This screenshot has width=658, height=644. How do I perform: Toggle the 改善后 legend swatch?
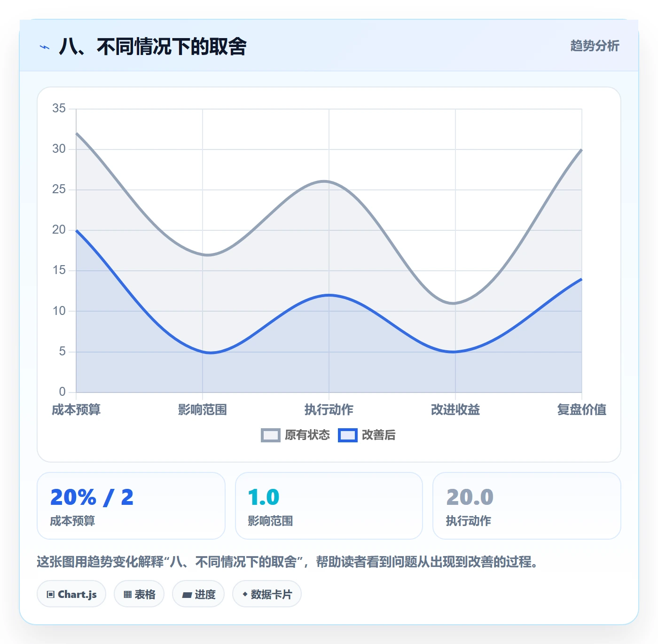348,435
